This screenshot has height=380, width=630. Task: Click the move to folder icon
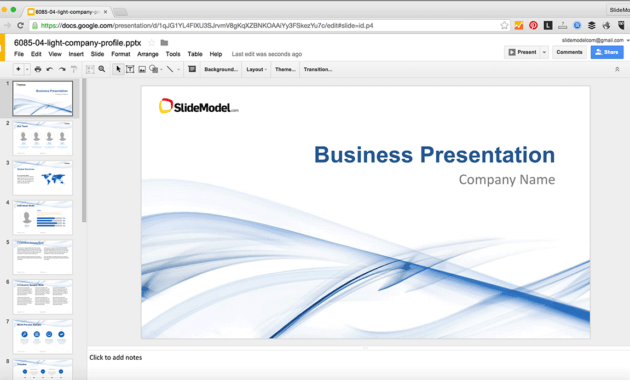click(x=164, y=43)
